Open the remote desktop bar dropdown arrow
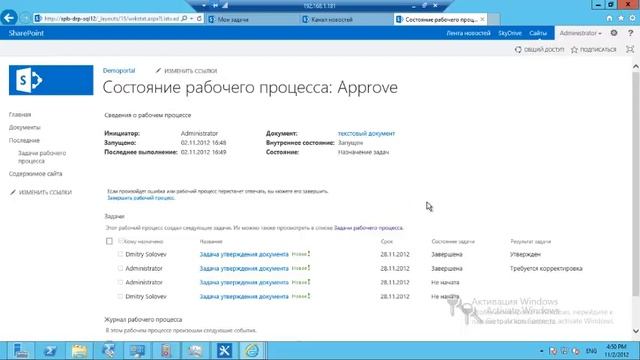Screen dimensions: 640x360 (204, 5)
